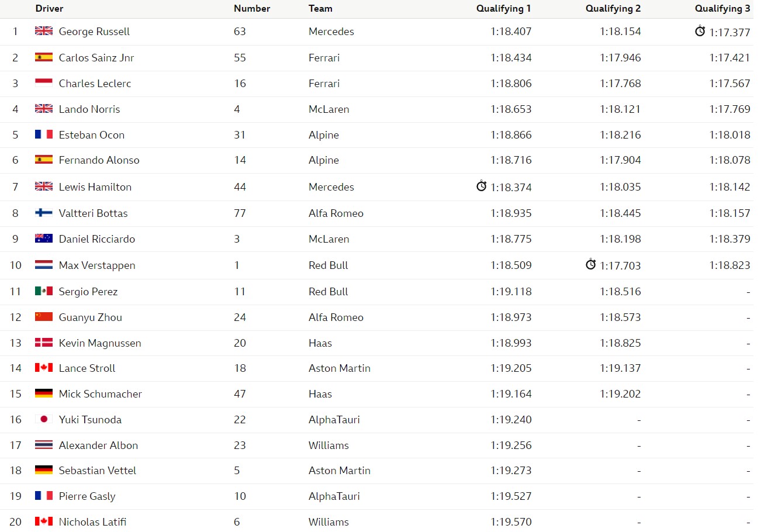Click the British flag beside George Russell

pos(44,31)
